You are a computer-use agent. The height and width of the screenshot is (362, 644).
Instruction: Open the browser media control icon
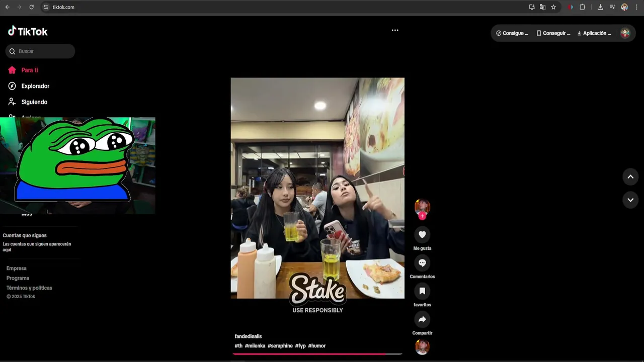pos(612,7)
